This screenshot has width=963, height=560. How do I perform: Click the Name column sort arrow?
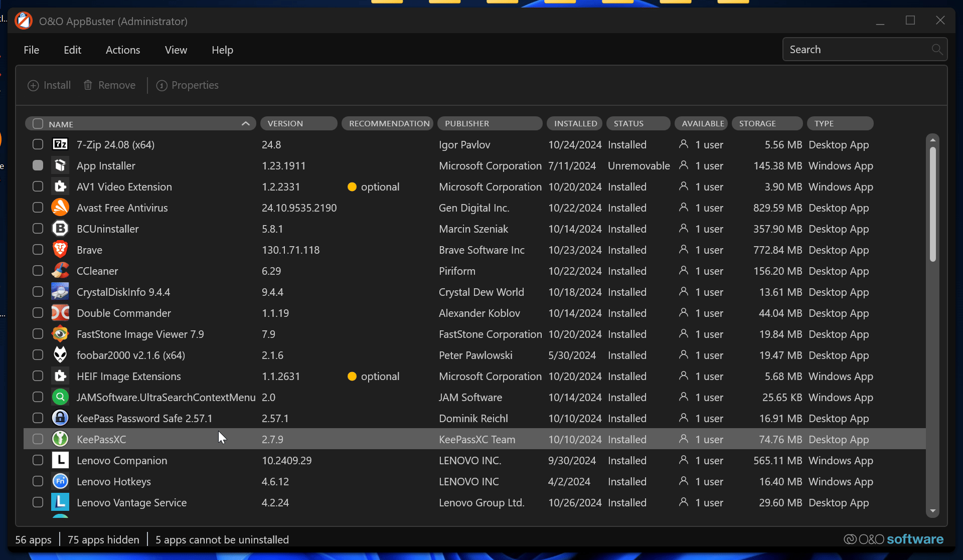(245, 124)
